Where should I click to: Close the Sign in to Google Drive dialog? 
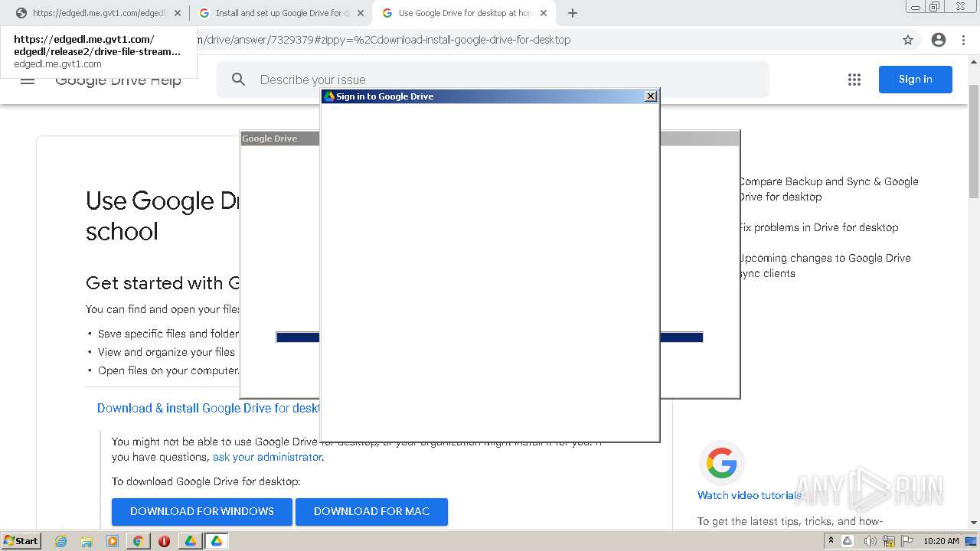coord(651,96)
